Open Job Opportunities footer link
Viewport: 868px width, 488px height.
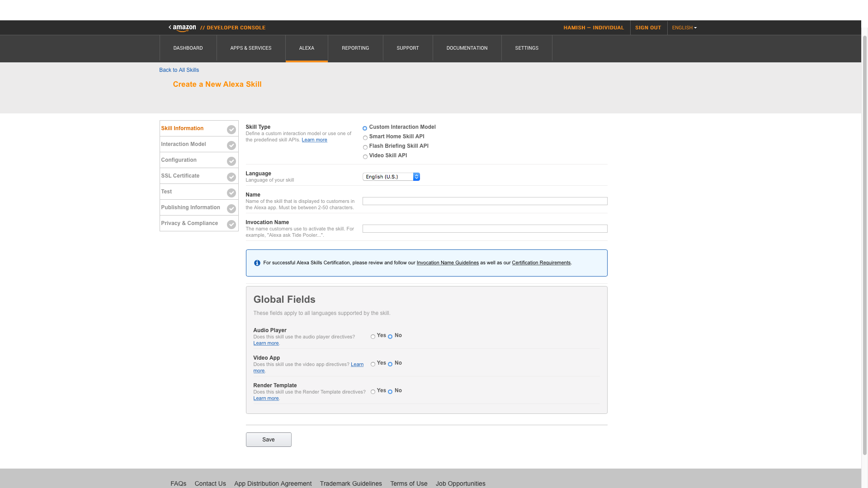[x=461, y=483]
